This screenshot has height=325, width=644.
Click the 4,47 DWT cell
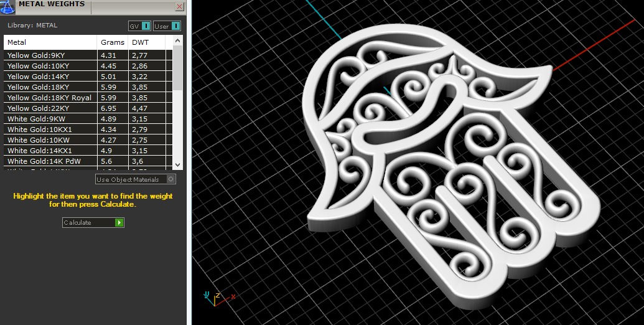tap(147, 108)
